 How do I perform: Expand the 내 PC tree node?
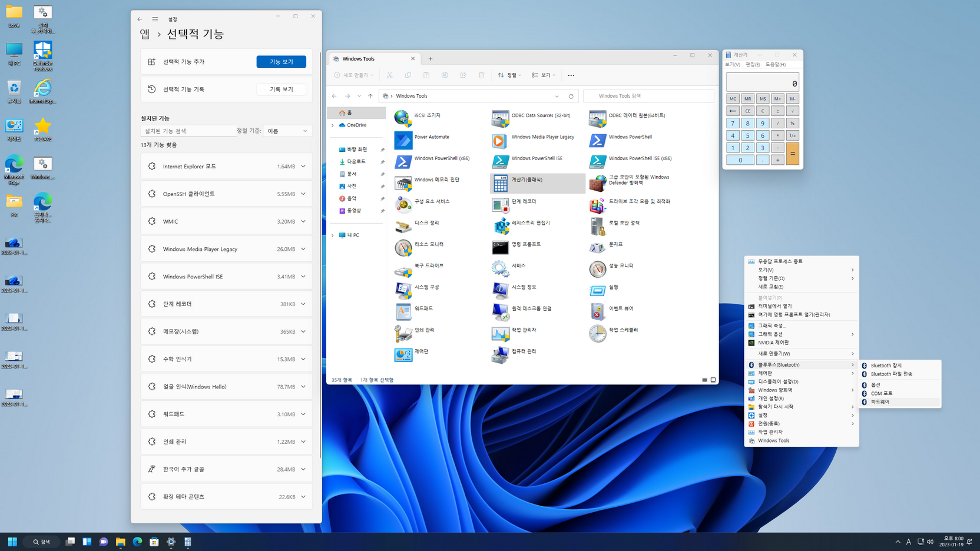333,235
